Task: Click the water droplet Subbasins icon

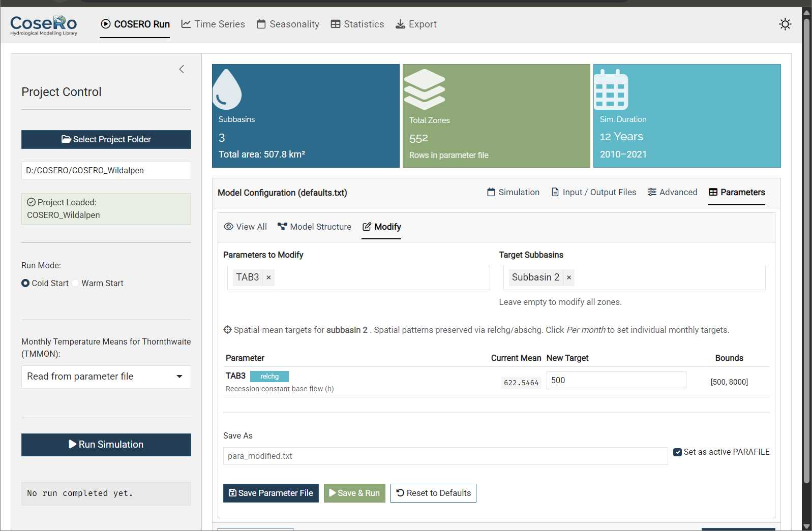Action: coord(227,89)
